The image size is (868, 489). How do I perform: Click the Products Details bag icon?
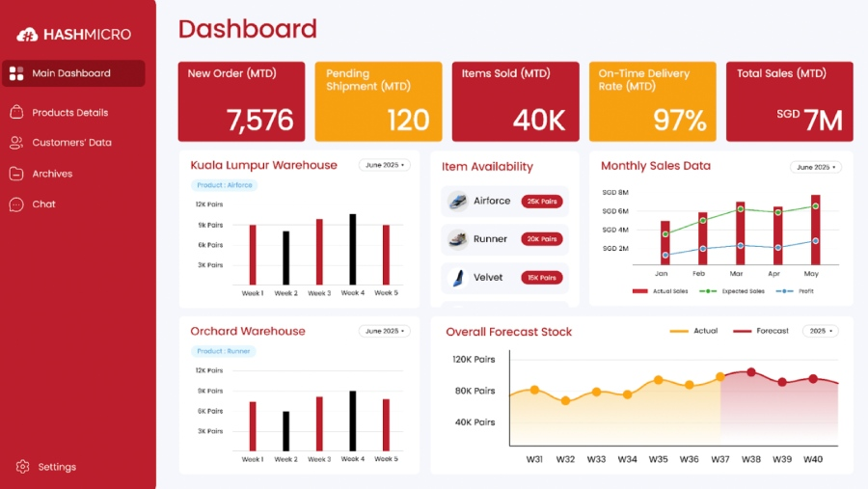[16, 113]
